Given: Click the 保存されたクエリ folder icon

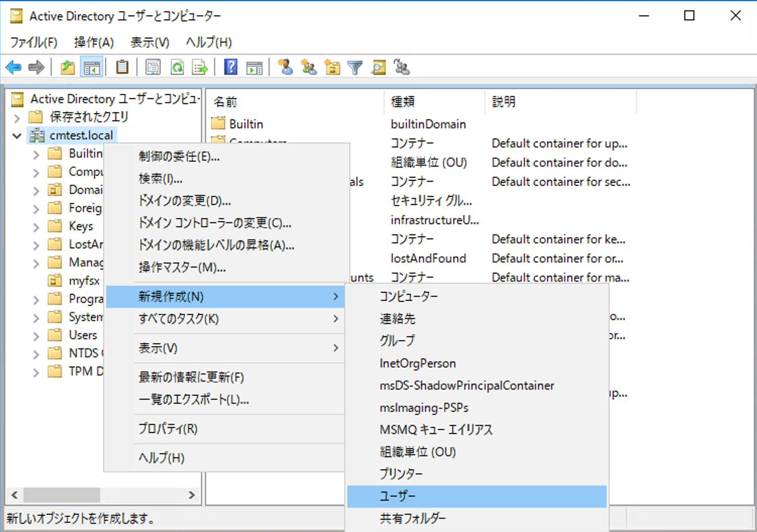Looking at the screenshot, I should [35, 117].
